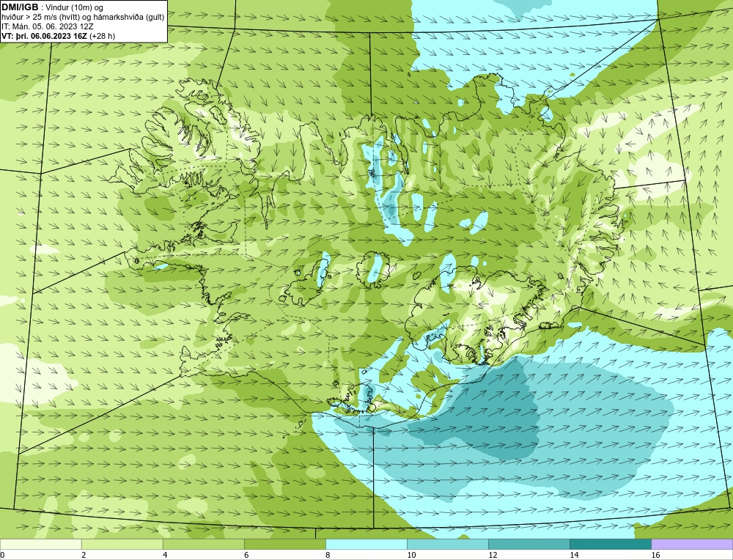Image resolution: width=733 pixels, height=560 pixels.
Task: Click the 6–8 m/s darker green legend swatch
Action: click(284, 544)
